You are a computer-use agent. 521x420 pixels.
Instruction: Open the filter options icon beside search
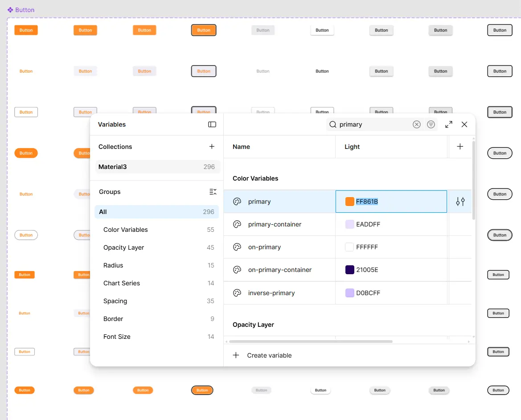pos(431,124)
